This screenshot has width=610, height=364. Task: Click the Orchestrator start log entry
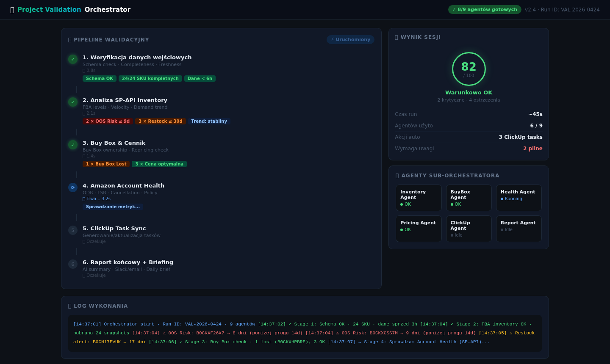coord(164,324)
